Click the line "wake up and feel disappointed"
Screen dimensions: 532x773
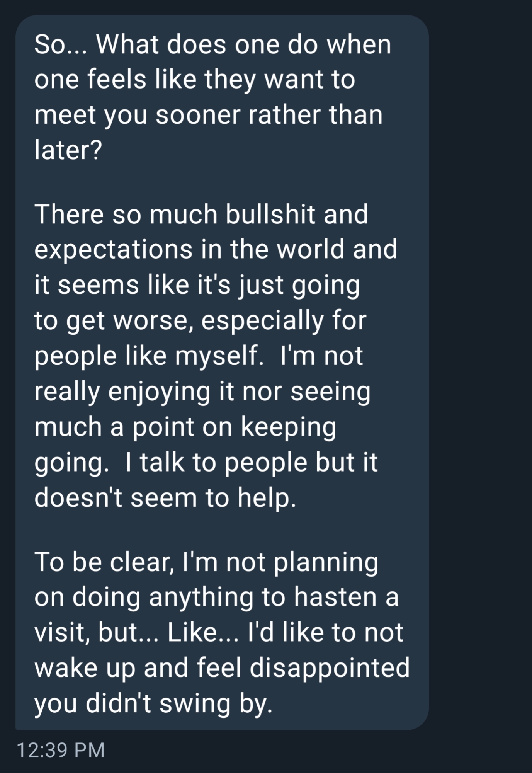tap(222, 668)
